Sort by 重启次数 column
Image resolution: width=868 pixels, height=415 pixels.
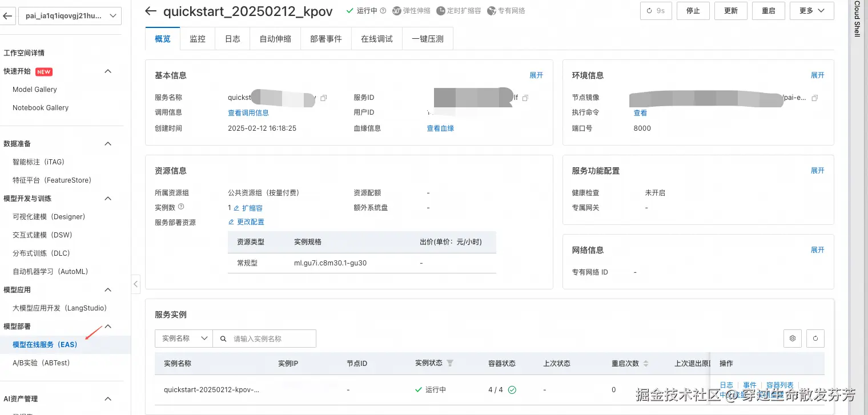tap(646, 364)
